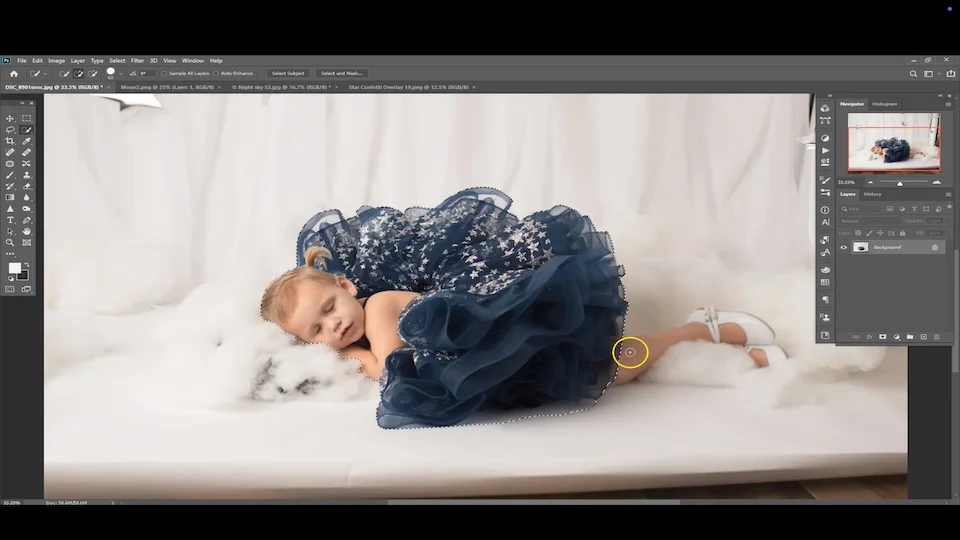
Task: Select the Spot Healing Brush tool
Action: [10, 152]
